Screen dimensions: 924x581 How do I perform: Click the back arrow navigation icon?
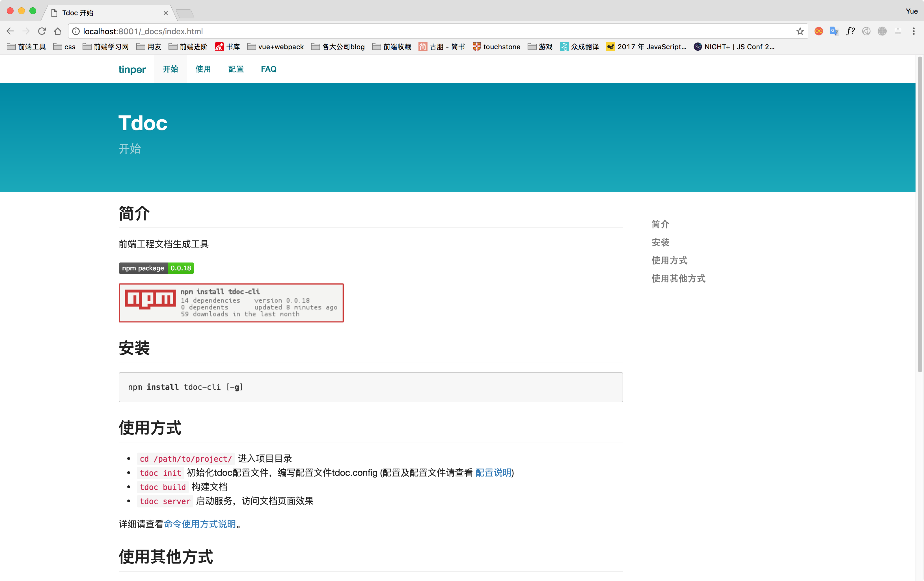tap(10, 31)
